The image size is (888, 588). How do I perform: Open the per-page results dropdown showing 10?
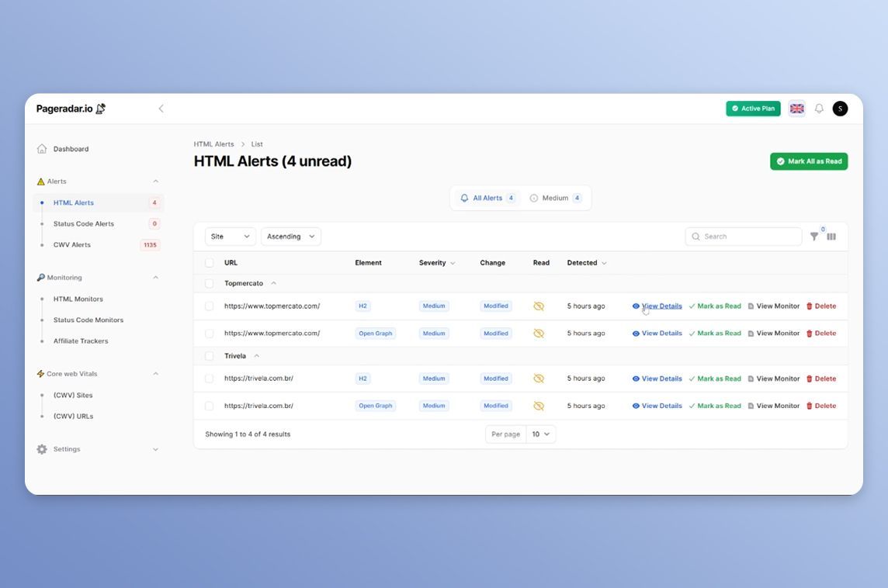point(539,434)
